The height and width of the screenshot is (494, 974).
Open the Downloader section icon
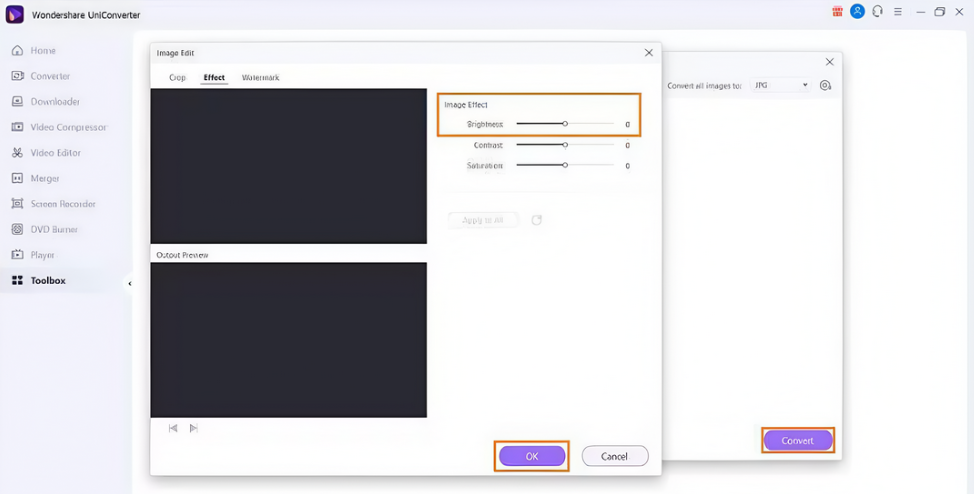pos(17,101)
